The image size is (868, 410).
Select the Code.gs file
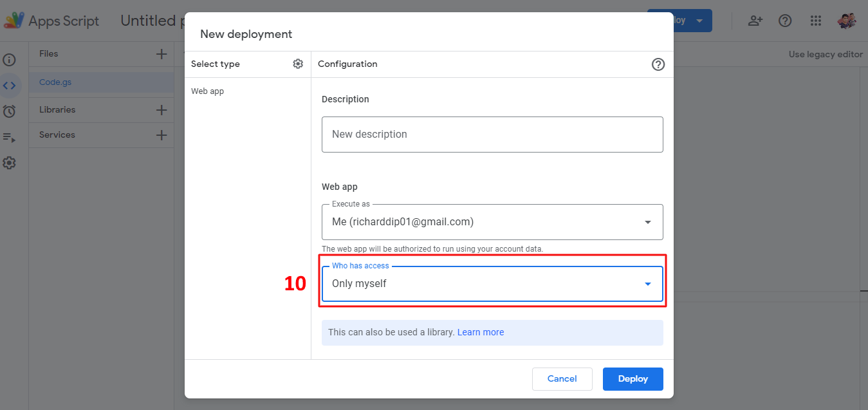coord(55,82)
